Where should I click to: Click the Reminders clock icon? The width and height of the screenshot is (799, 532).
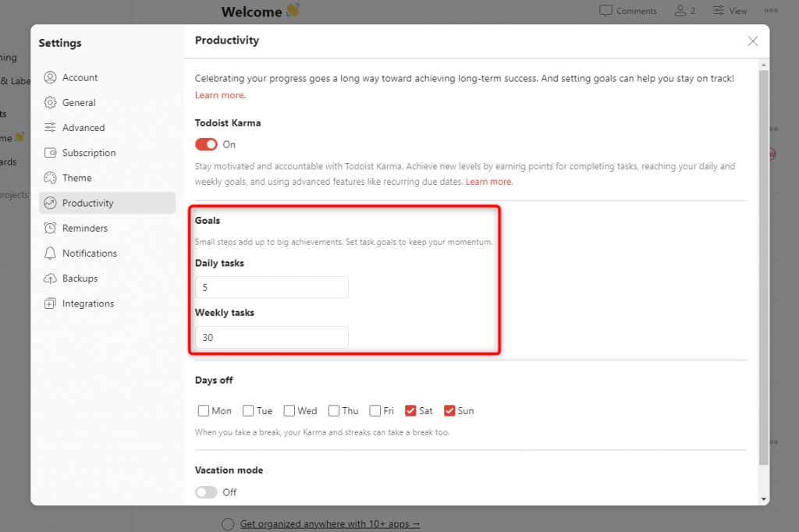click(50, 228)
